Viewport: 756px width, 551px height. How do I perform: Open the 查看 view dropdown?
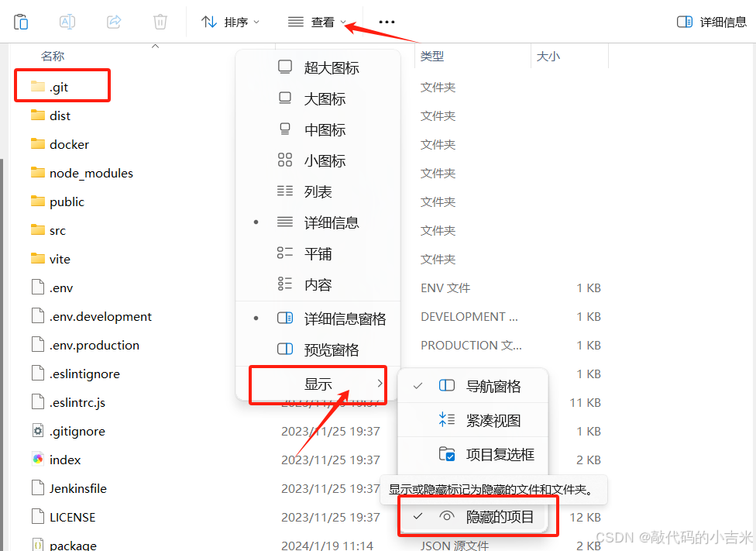click(x=317, y=22)
